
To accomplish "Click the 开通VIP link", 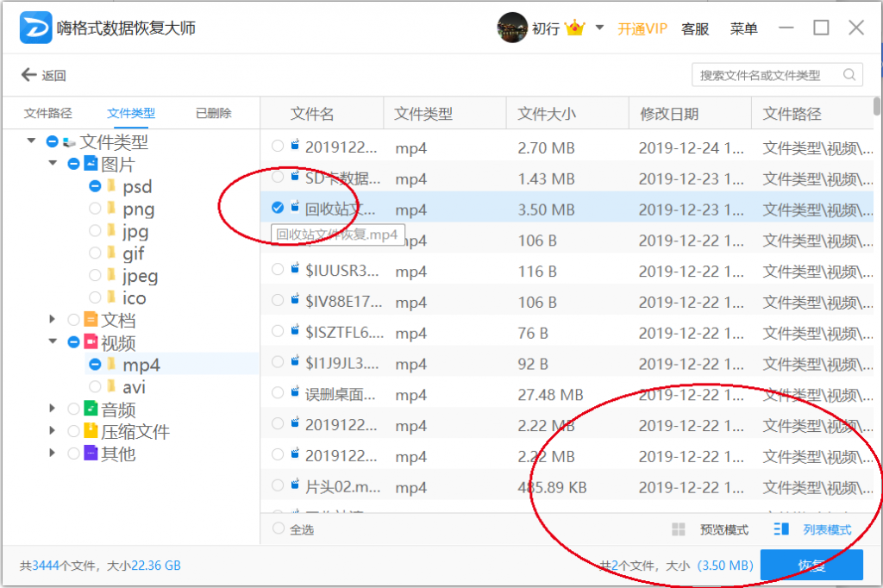I will (642, 28).
